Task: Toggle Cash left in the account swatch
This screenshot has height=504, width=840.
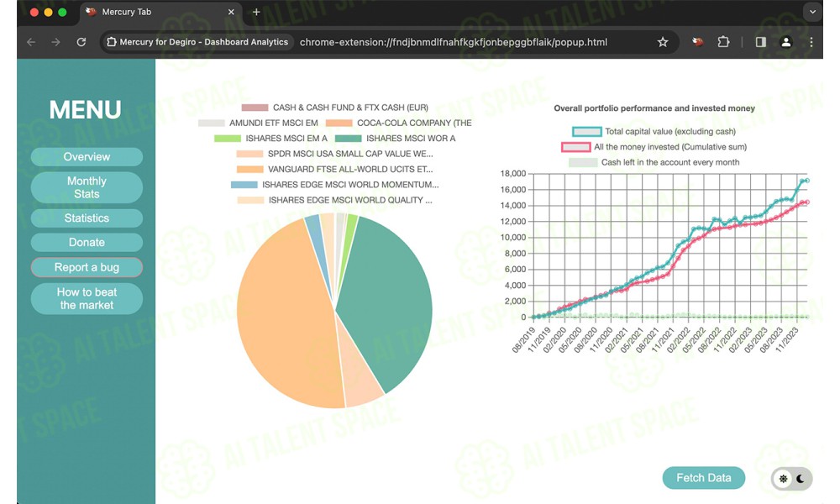Action: point(583,163)
